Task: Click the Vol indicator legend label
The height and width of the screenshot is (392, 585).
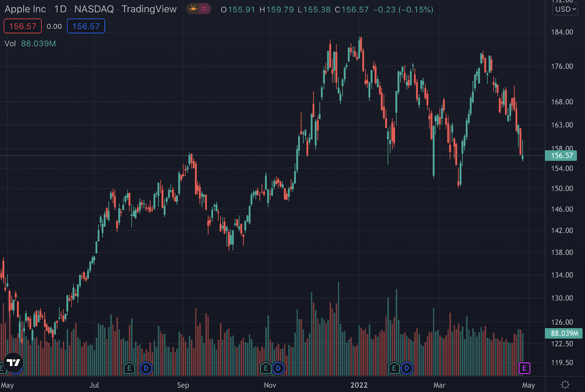Action: tap(10, 43)
